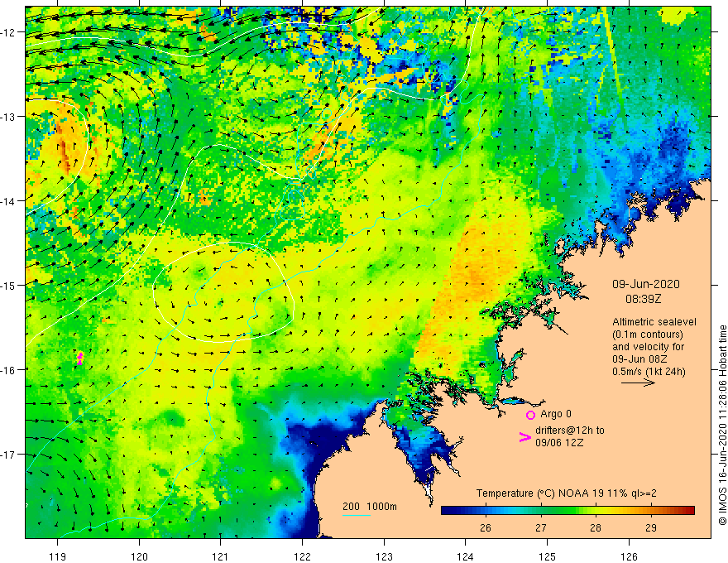Click the latitude label -15
The width and height of the screenshot is (728, 563).
pos(8,285)
